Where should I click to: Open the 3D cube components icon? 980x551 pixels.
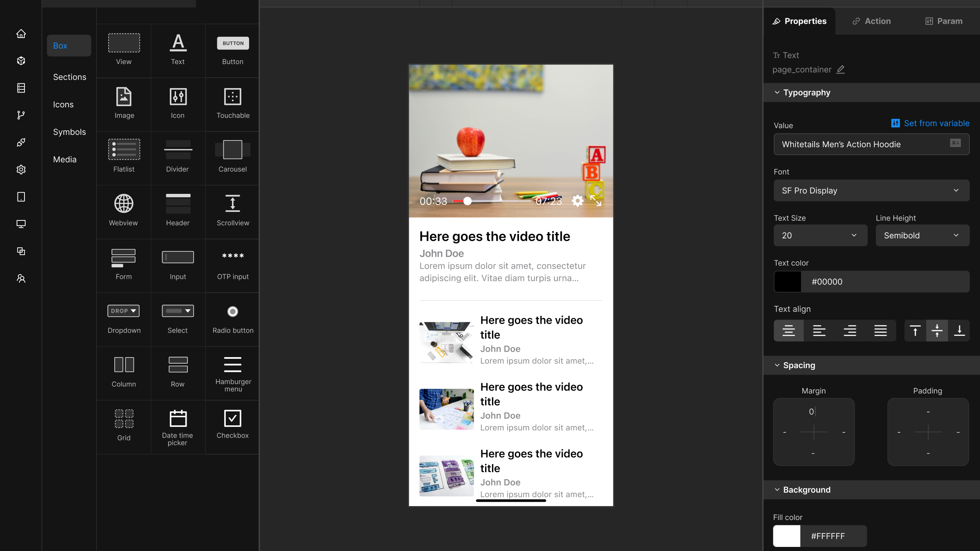pos(21,61)
